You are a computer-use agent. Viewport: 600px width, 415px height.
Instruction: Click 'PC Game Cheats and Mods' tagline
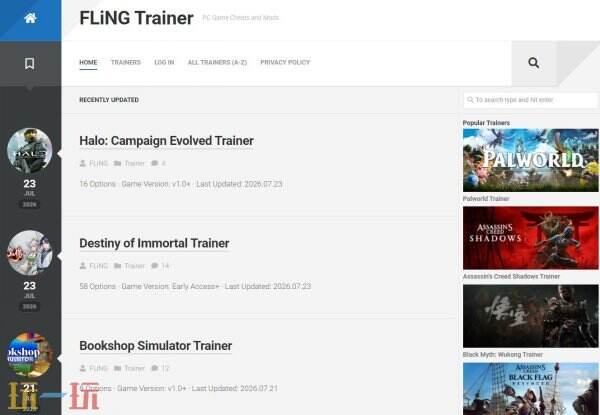[241, 18]
